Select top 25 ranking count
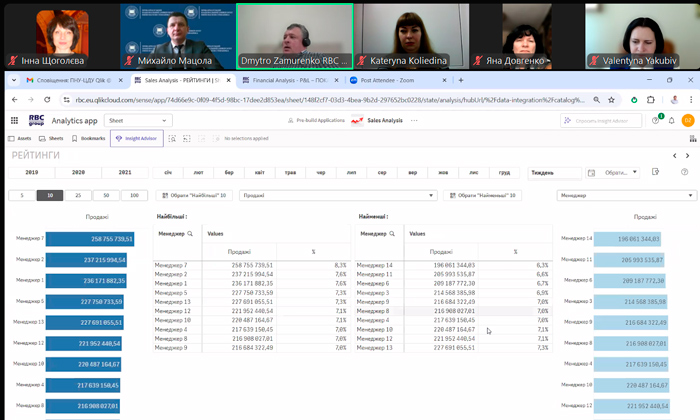 78,195
